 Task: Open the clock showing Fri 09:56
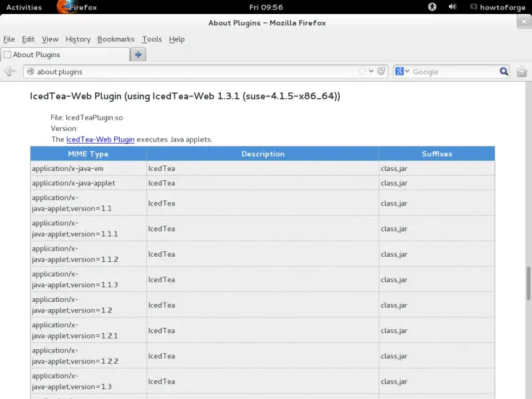point(266,7)
